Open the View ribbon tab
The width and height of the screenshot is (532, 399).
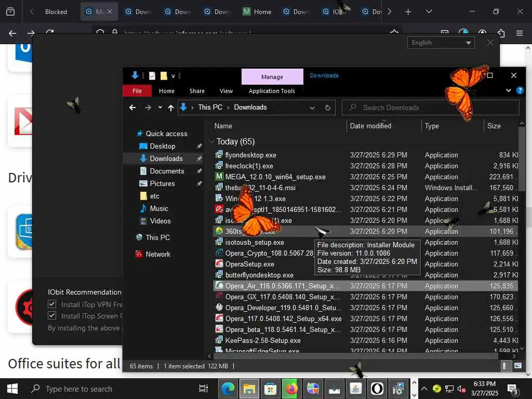click(226, 91)
